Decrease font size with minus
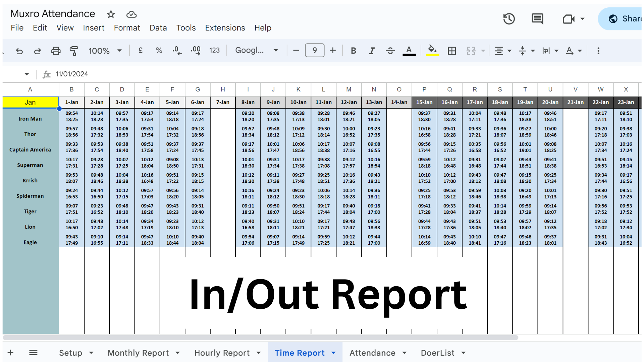 [x=296, y=51]
